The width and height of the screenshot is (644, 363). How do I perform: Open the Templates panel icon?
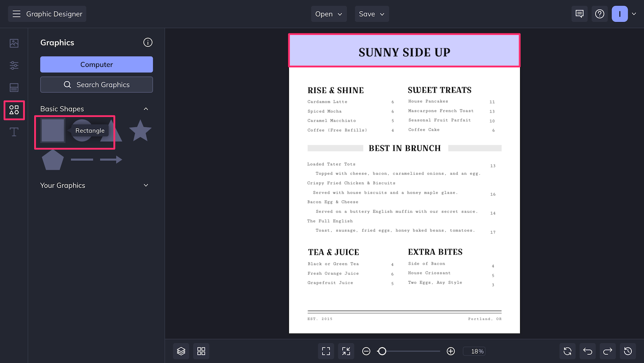coord(14,87)
